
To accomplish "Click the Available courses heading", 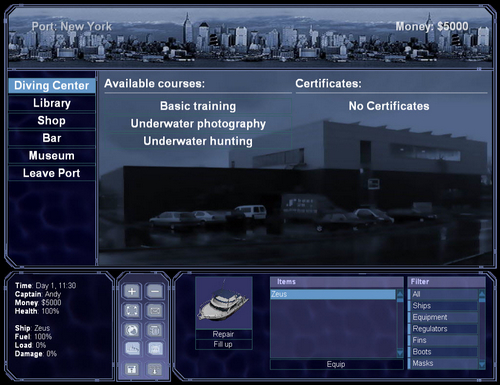I will click(154, 84).
